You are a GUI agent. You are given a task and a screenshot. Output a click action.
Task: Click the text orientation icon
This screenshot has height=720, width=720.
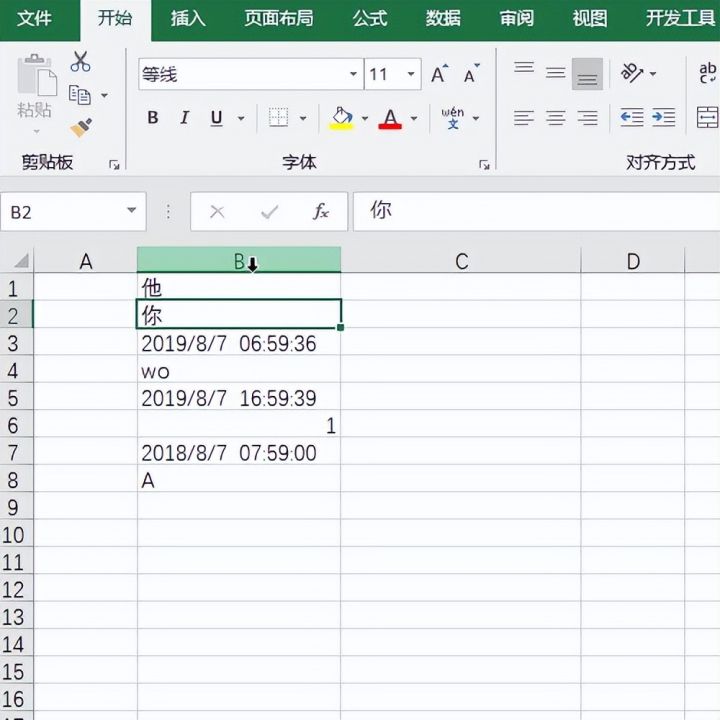631,73
